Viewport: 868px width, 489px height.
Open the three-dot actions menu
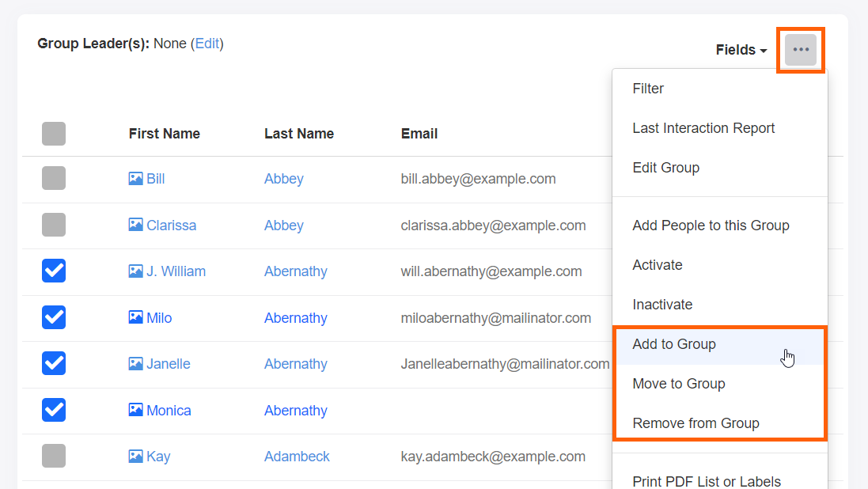click(x=800, y=49)
